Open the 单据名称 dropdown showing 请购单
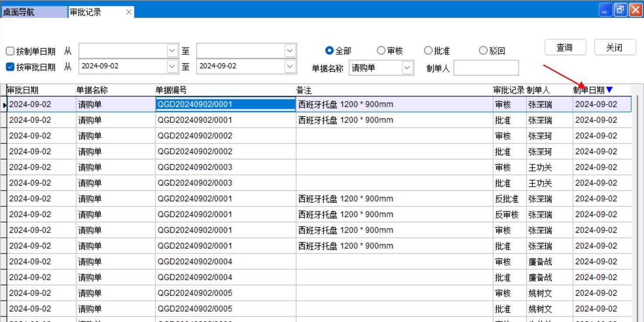Screen dimensions: 644x322 407,68
